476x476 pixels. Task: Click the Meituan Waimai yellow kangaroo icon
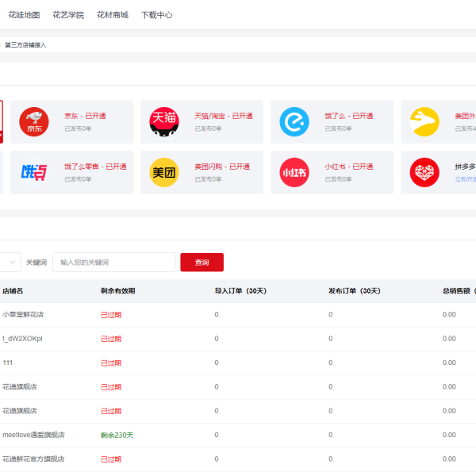pyautogui.click(x=424, y=121)
